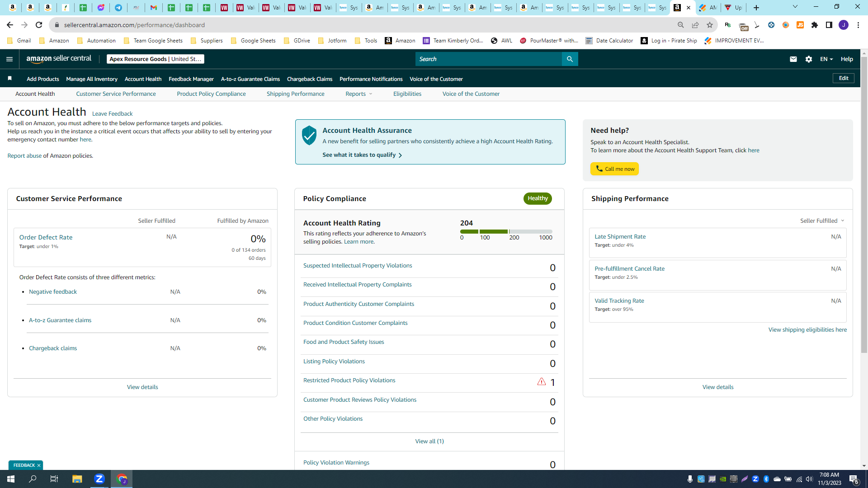Screen dimensions: 868x488
Task: Click the bookmark flag icon in nav bar
Action: [10, 79]
